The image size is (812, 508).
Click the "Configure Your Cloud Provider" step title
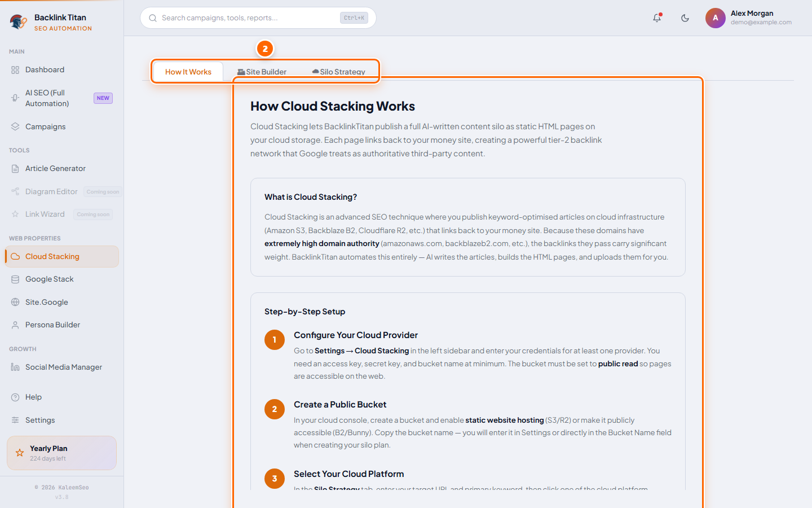[x=356, y=335]
